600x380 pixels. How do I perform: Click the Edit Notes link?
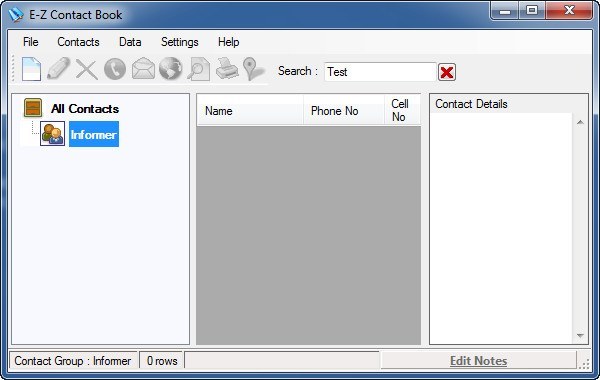click(x=478, y=361)
